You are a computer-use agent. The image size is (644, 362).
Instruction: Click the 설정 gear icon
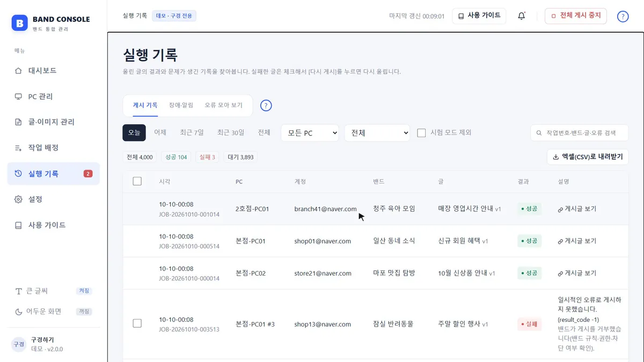tap(18, 200)
